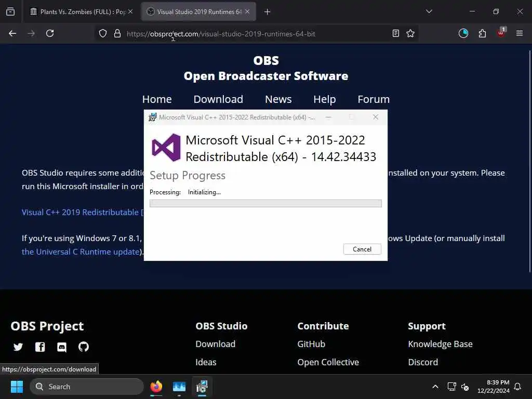
Task: Click installer icon in dialog title bar
Action: pos(152,117)
